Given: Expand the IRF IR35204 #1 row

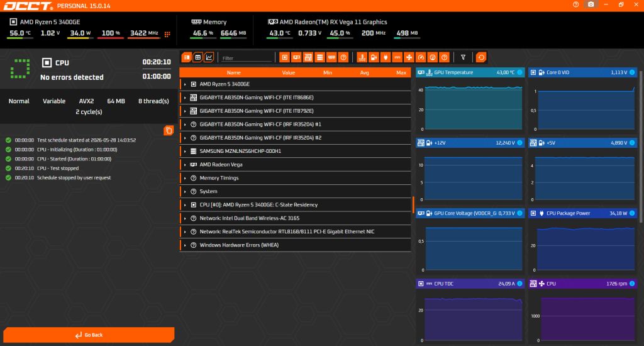Looking at the screenshot, I should click(x=185, y=125).
